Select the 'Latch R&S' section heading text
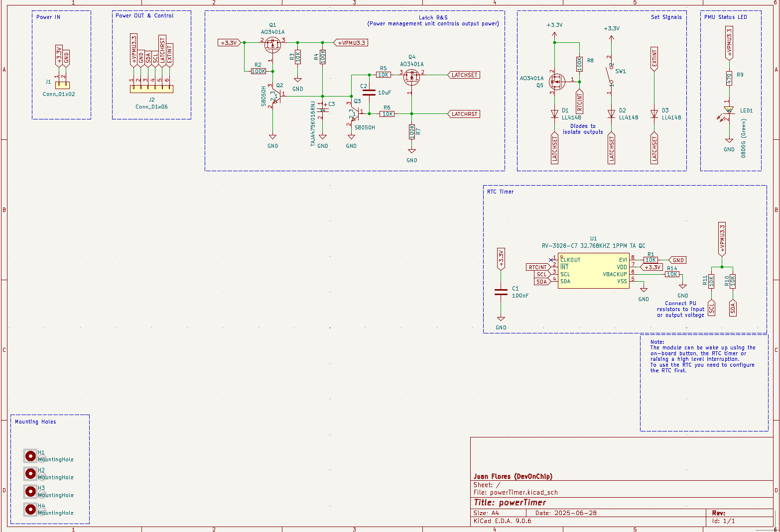Image resolution: width=780 pixels, height=532 pixels. [433, 17]
